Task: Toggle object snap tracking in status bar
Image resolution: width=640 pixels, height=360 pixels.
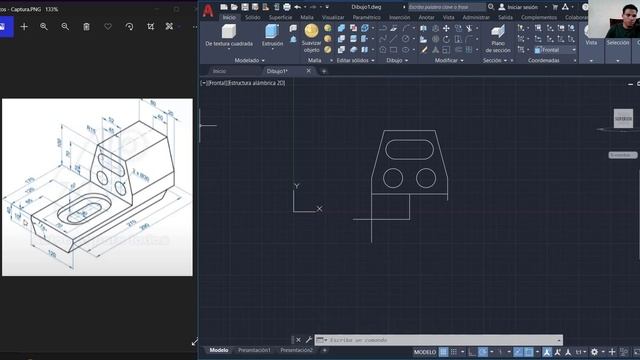Action: tap(518, 352)
